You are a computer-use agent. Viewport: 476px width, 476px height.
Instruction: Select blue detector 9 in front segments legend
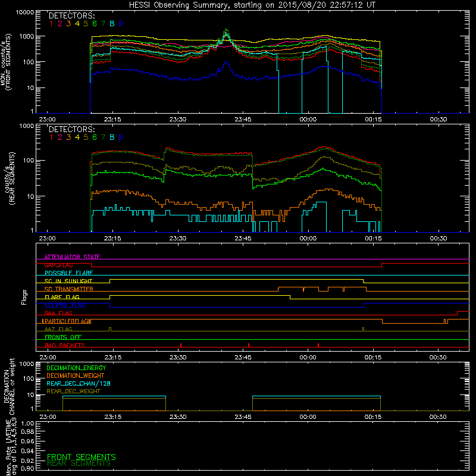(x=121, y=24)
